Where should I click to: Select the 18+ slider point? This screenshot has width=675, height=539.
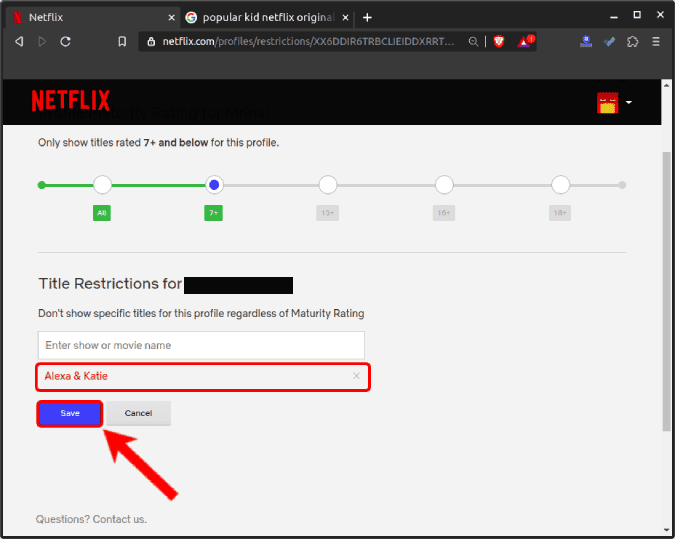(x=560, y=185)
